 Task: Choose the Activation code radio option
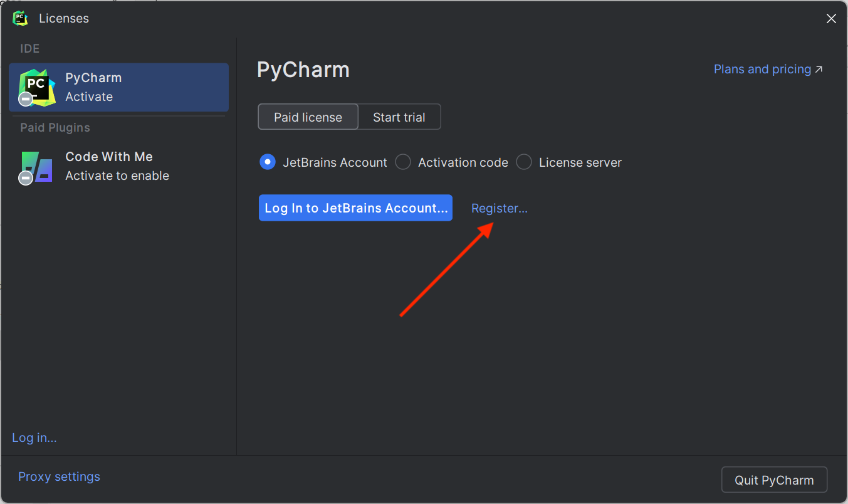(403, 162)
